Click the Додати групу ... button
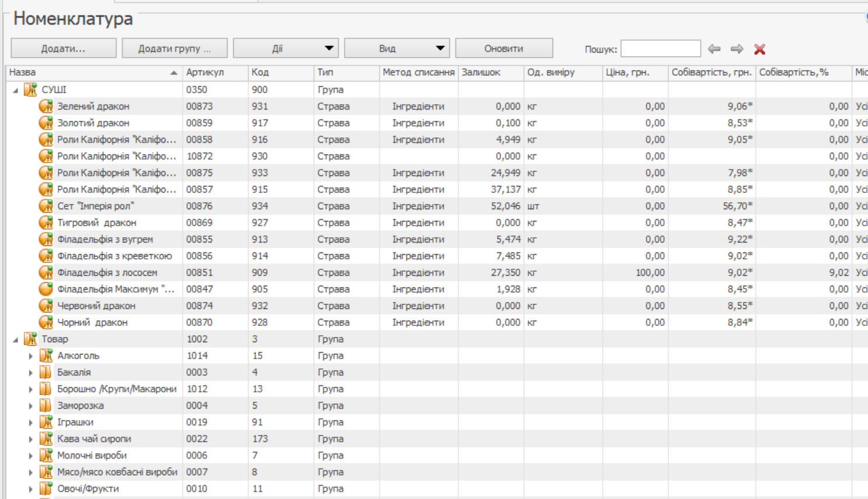Image resolution: width=868 pixels, height=499 pixels. coord(174,48)
